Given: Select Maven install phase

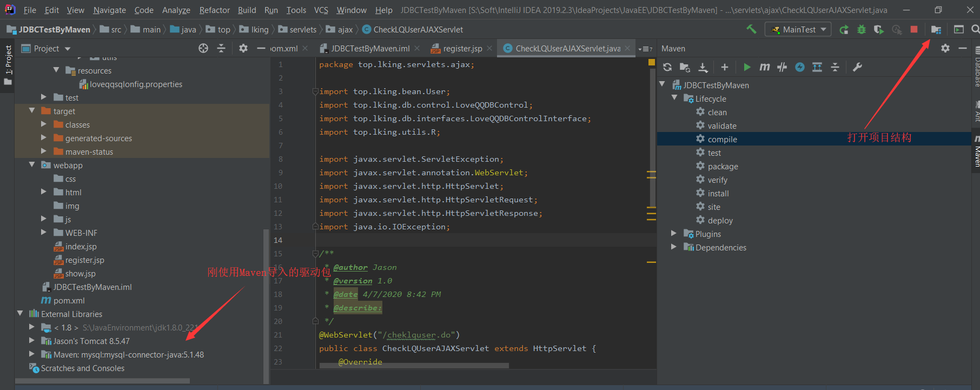Looking at the screenshot, I should (x=718, y=193).
